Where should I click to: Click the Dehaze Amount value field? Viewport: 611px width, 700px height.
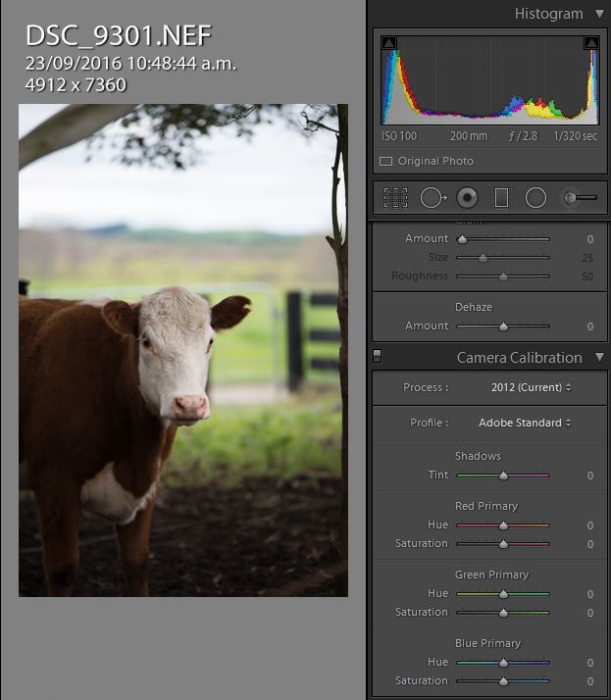pos(590,326)
